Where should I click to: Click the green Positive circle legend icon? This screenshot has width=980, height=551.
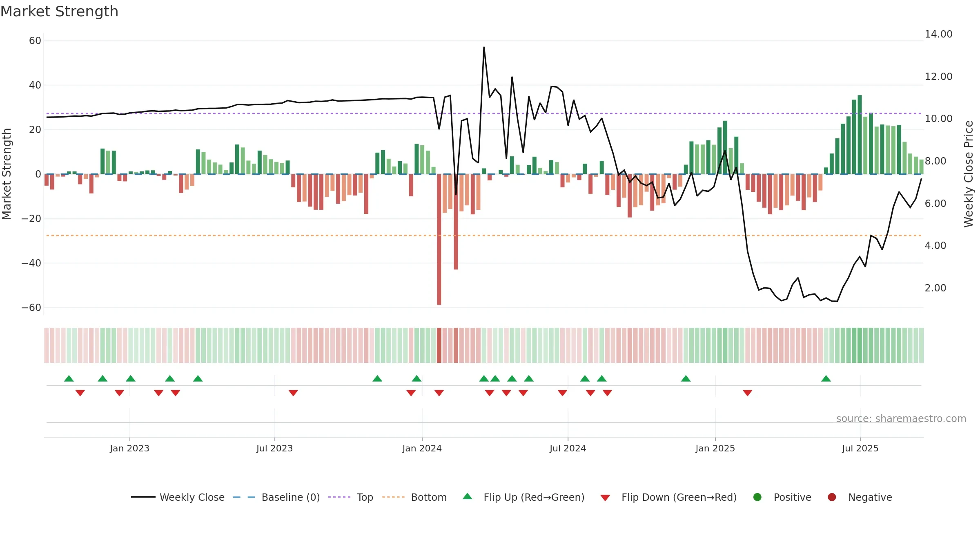click(757, 497)
